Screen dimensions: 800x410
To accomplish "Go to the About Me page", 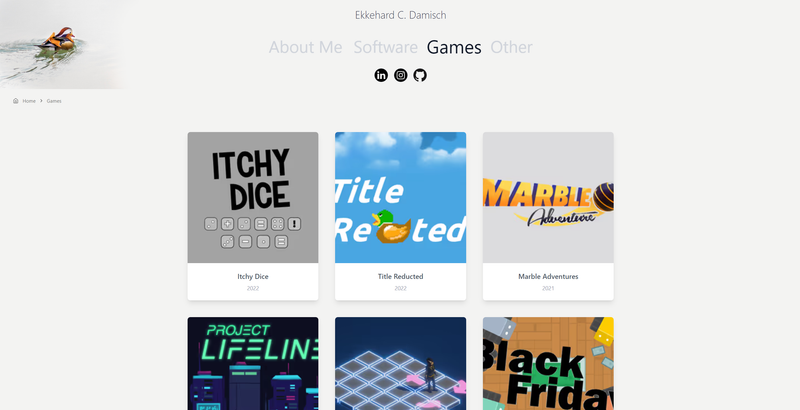I will tap(306, 47).
